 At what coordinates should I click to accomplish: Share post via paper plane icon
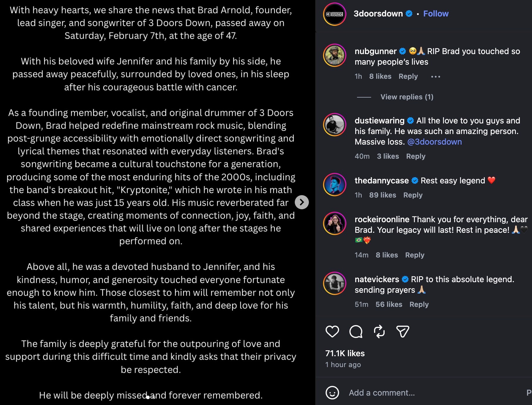[x=403, y=332]
